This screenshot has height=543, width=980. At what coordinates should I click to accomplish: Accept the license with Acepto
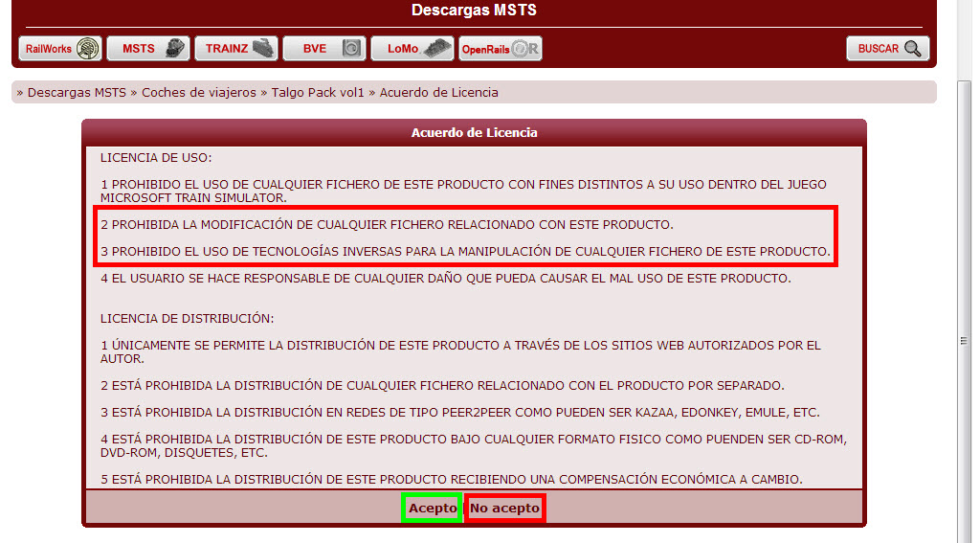coord(433,508)
